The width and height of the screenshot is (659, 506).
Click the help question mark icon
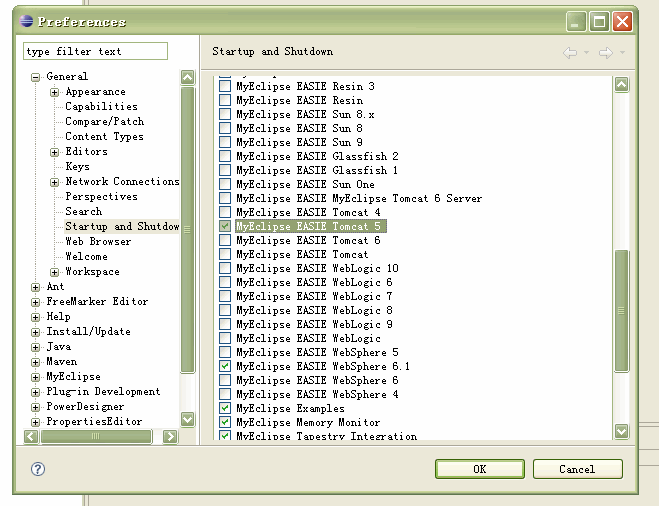38,469
